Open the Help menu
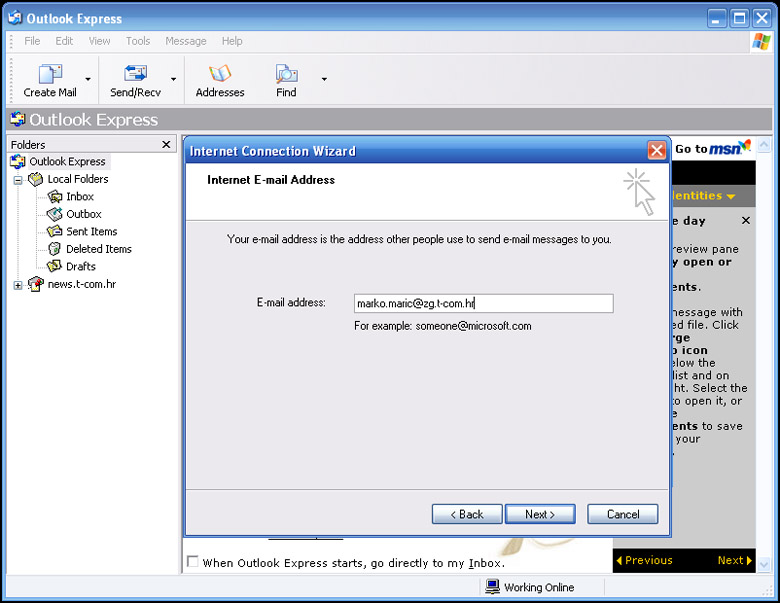 point(232,41)
